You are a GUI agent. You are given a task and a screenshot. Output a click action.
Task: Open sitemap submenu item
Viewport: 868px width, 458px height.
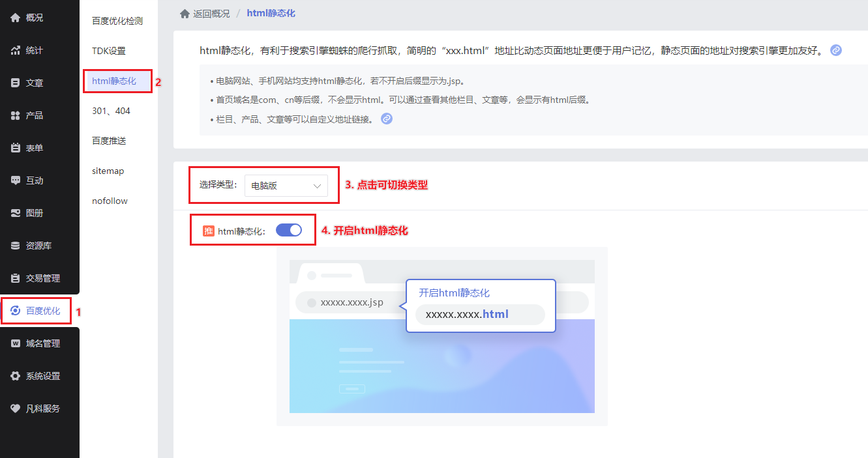tap(108, 171)
